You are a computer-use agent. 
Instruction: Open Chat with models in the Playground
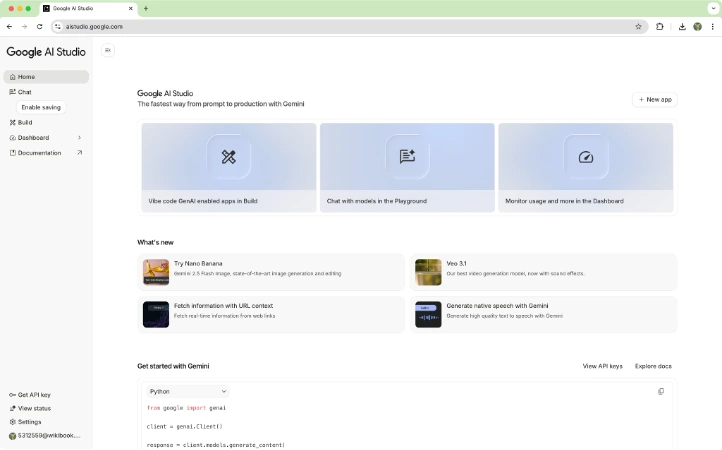coord(407,168)
